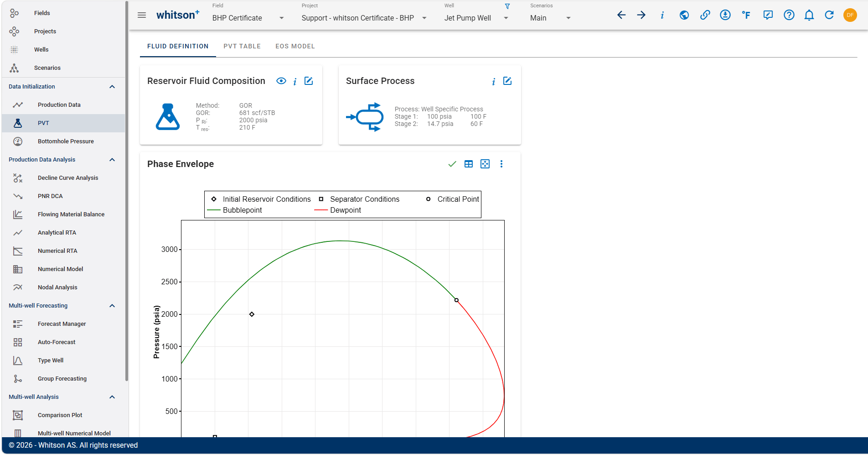
Task: Collapse the Data Initialization section
Action: 112,87
